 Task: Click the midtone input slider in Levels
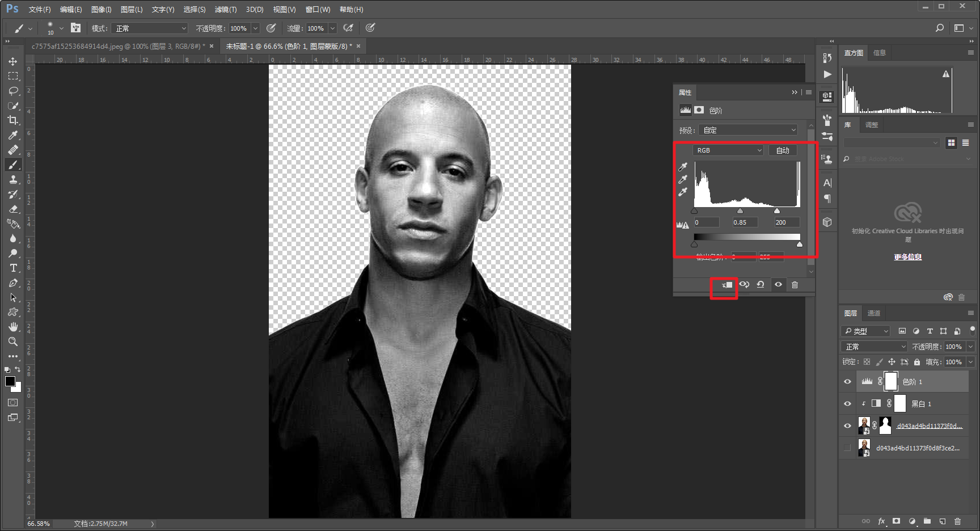740,211
